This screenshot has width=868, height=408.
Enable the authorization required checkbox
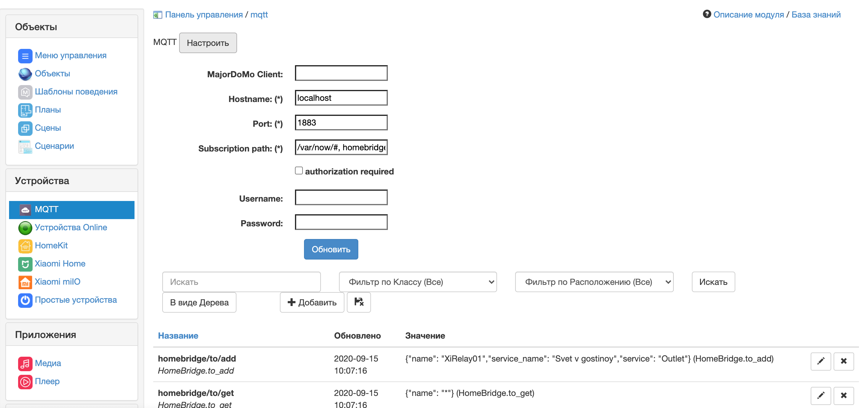(299, 171)
